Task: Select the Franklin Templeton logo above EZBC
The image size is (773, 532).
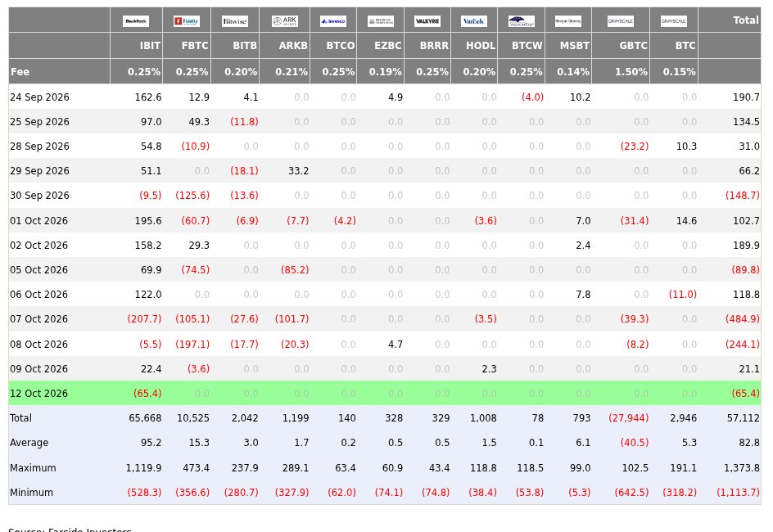Action: 381,21
